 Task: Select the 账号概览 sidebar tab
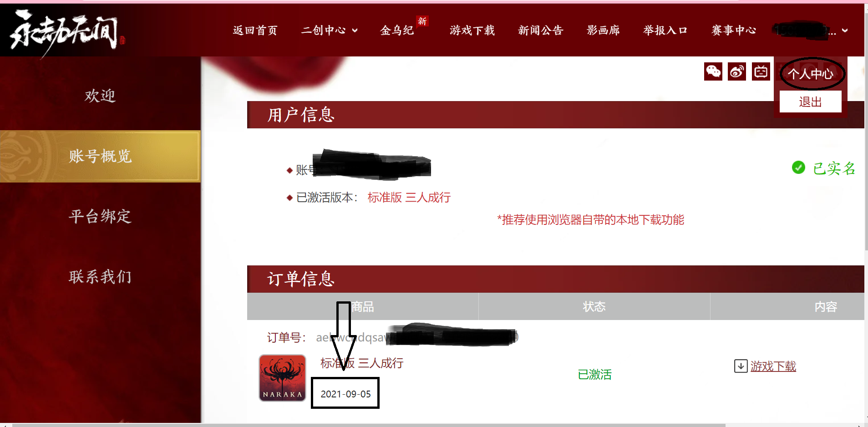[100, 156]
